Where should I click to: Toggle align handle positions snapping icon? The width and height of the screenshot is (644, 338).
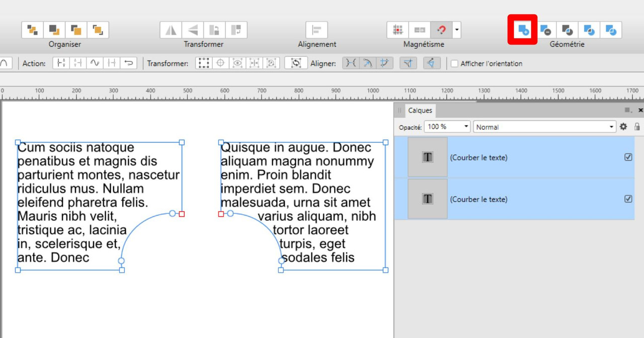(x=409, y=63)
